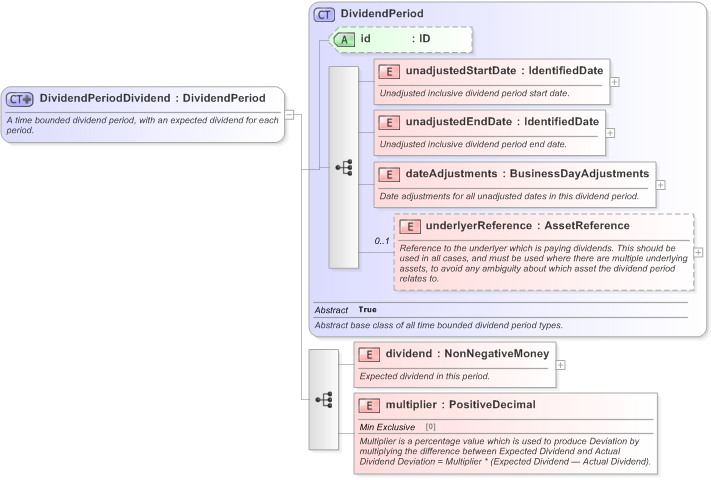The width and height of the screenshot is (711, 480).
Task: Click 'dateAdjustments : BusinessDayAdjustments' label
Action: [x=527, y=174]
